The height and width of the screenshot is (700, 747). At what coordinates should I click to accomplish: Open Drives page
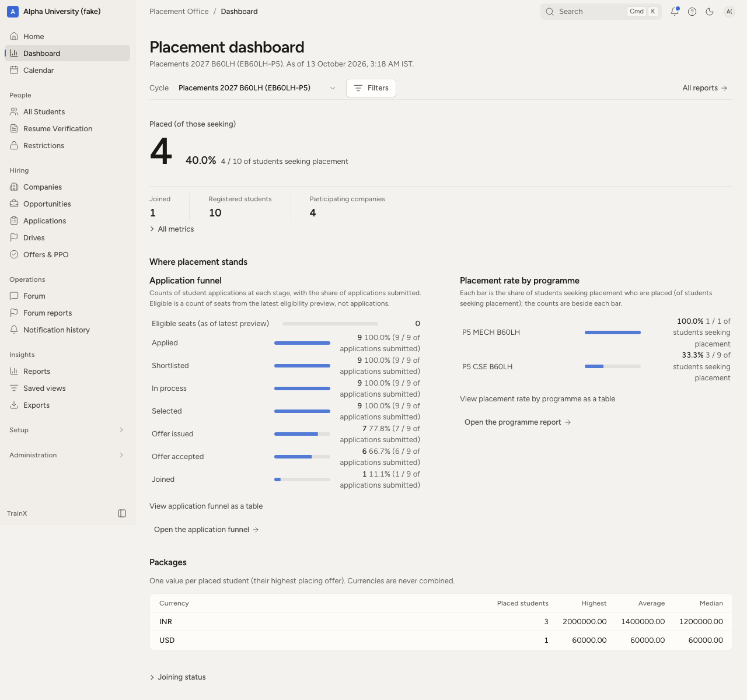(x=67, y=237)
